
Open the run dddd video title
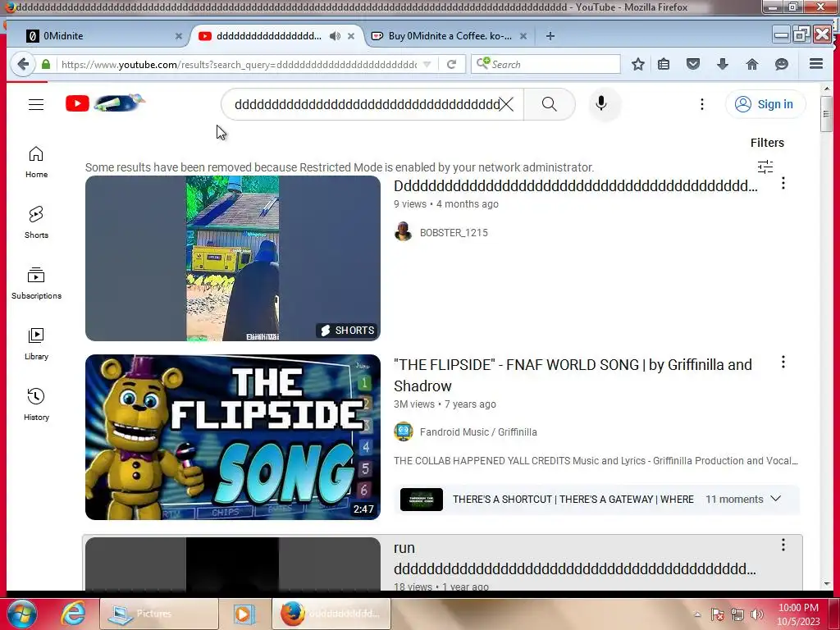point(574,558)
